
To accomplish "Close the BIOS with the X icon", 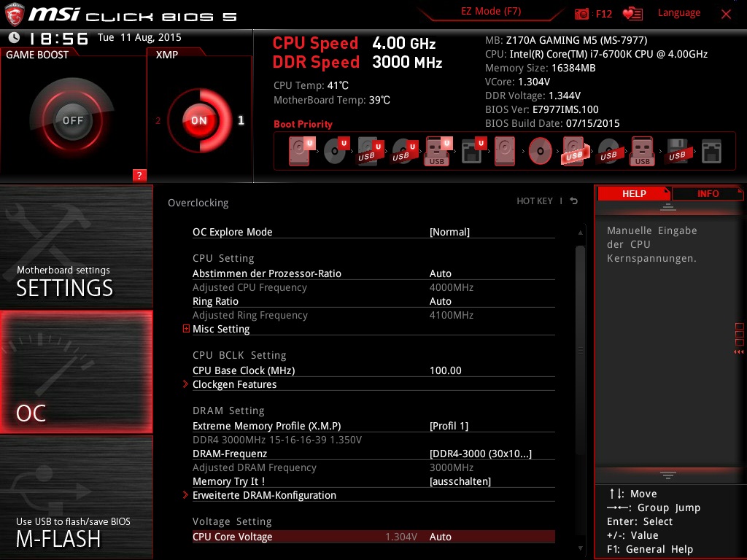I will point(726,15).
